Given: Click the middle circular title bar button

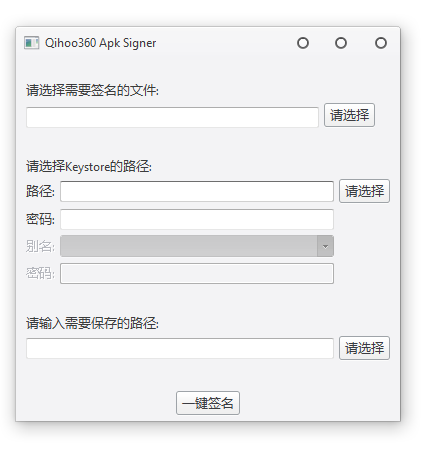Looking at the screenshot, I should tap(341, 43).
